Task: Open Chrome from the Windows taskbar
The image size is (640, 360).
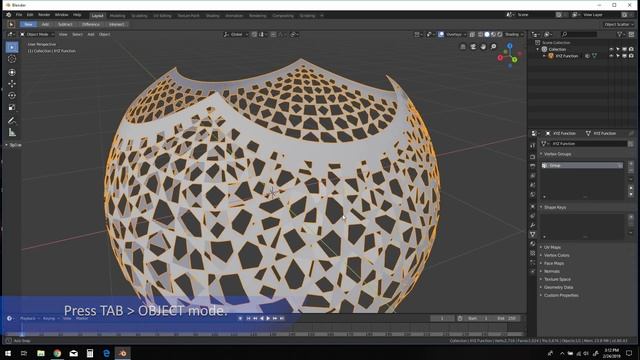Action: [57, 353]
